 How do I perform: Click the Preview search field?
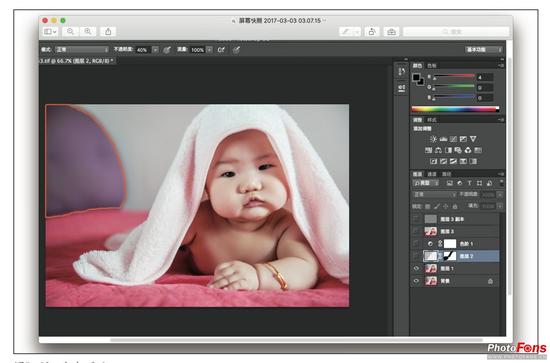coord(456,32)
